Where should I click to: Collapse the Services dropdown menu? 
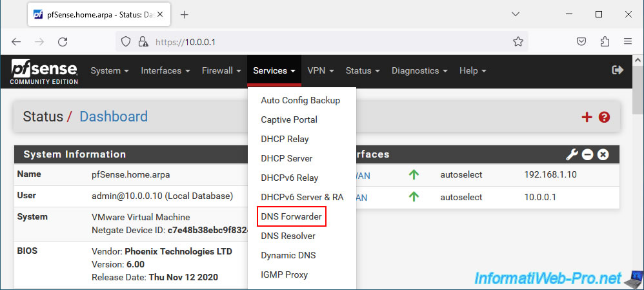pyautogui.click(x=274, y=71)
